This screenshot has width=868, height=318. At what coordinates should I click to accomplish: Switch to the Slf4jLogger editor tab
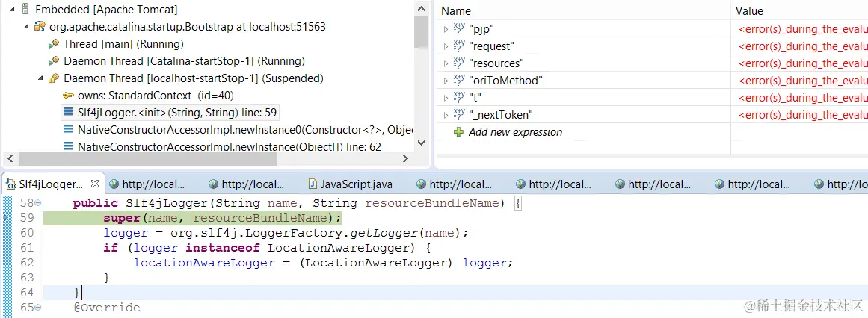(x=51, y=184)
